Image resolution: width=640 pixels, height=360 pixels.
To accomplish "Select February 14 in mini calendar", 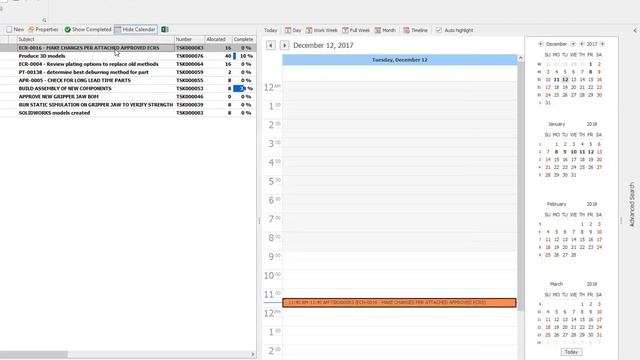I will tap(573, 240).
